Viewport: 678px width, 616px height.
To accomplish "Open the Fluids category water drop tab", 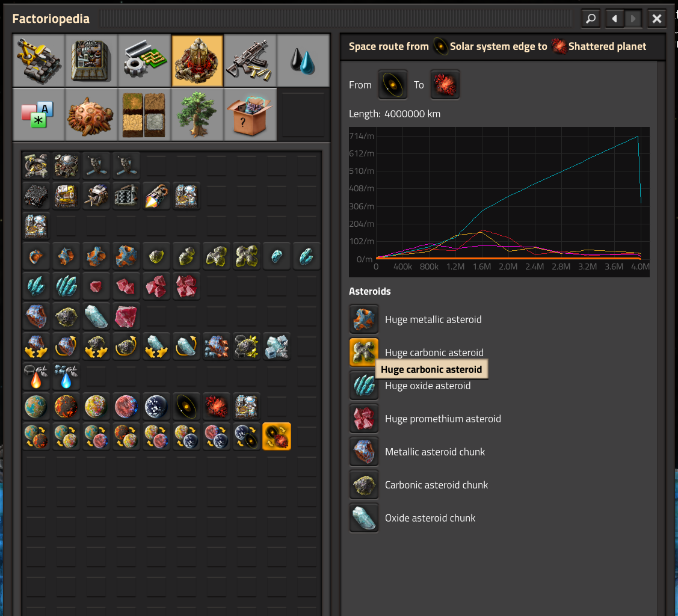I will (303, 60).
